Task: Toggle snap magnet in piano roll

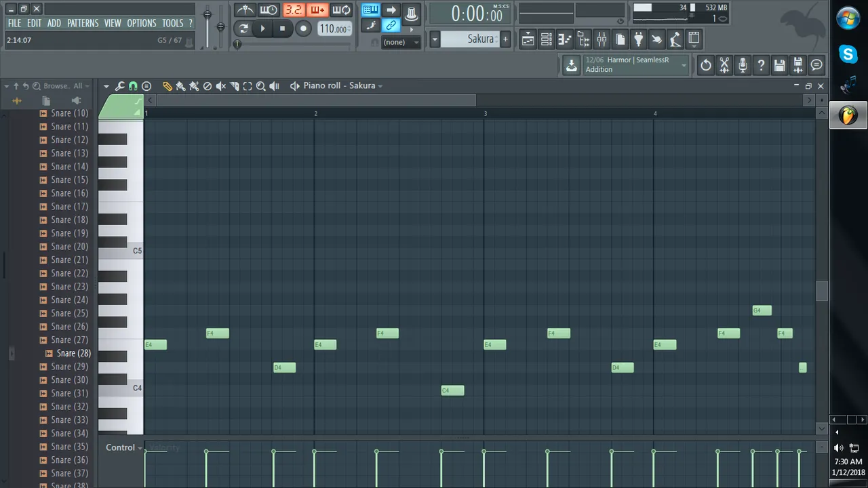Action: pyautogui.click(x=133, y=86)
